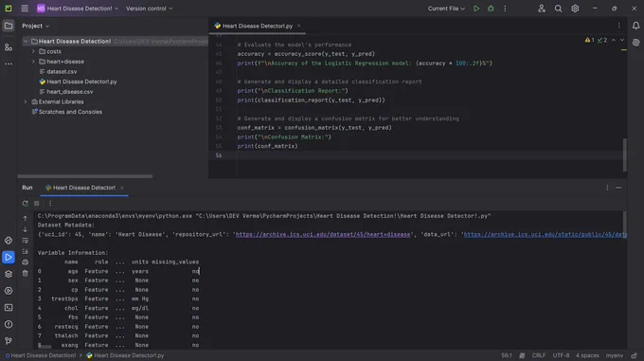The width and height of the screenshot is (644, 361).
Task: Open more run actions menu
Action: [505, 9]
